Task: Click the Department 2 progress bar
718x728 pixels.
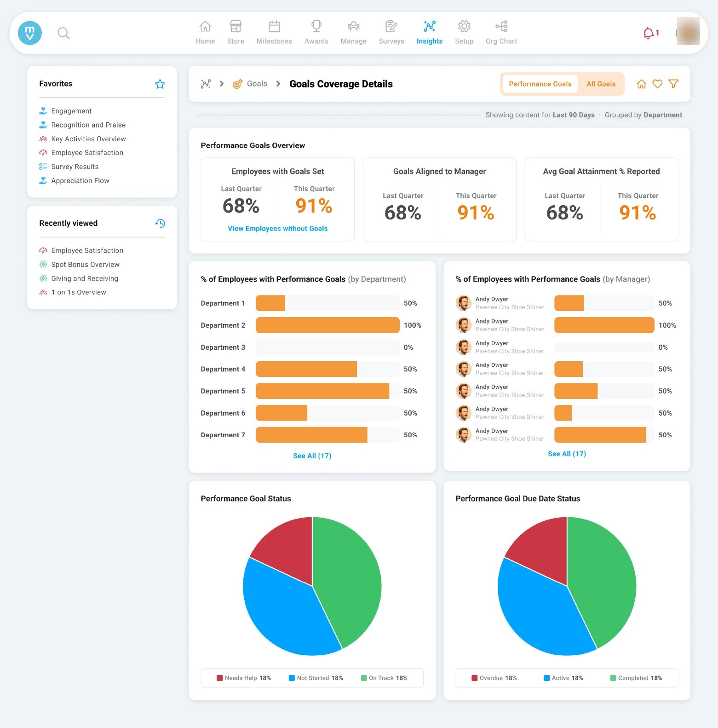Action: [327, 325]
